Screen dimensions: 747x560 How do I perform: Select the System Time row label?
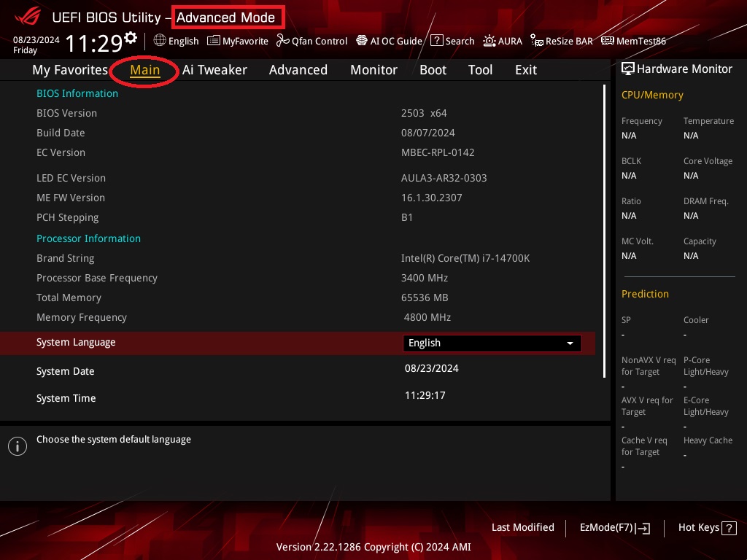point(66,399)
